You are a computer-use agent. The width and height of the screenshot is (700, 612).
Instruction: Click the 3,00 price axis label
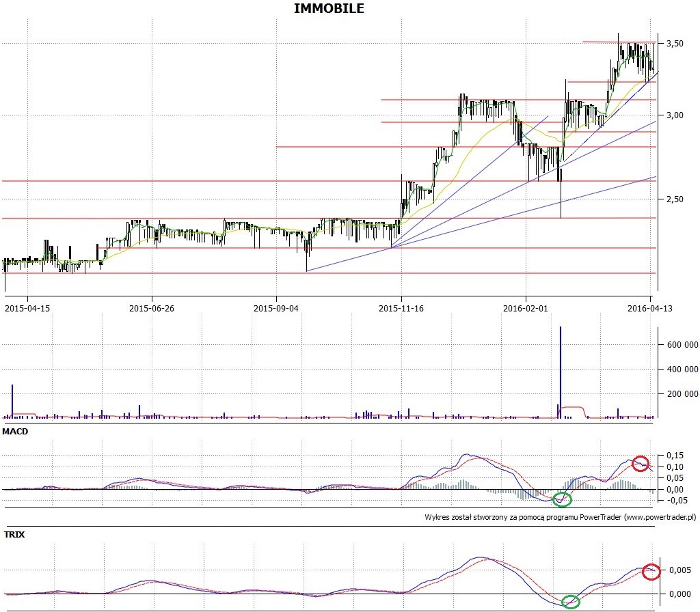[675, 115]
